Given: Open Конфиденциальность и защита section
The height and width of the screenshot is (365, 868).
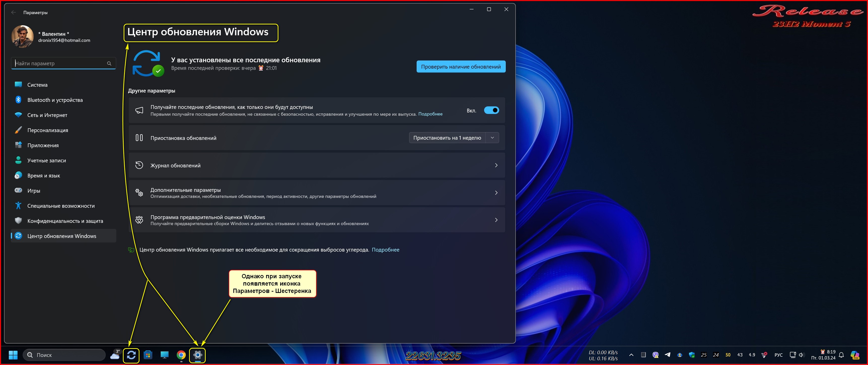Looking at the screenshot, I should [65, 221].
